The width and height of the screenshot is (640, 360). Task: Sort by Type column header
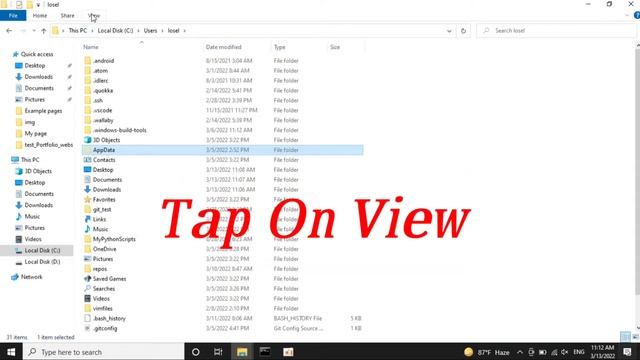280,47
